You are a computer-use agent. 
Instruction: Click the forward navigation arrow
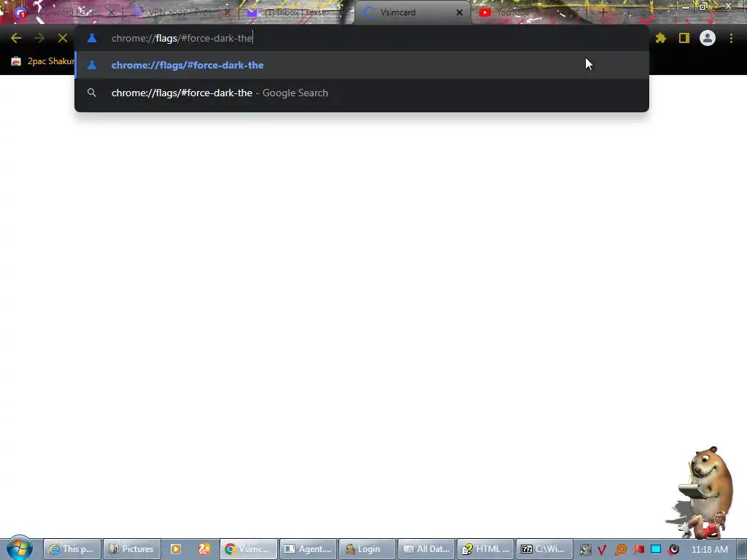(x=39, y=38)
